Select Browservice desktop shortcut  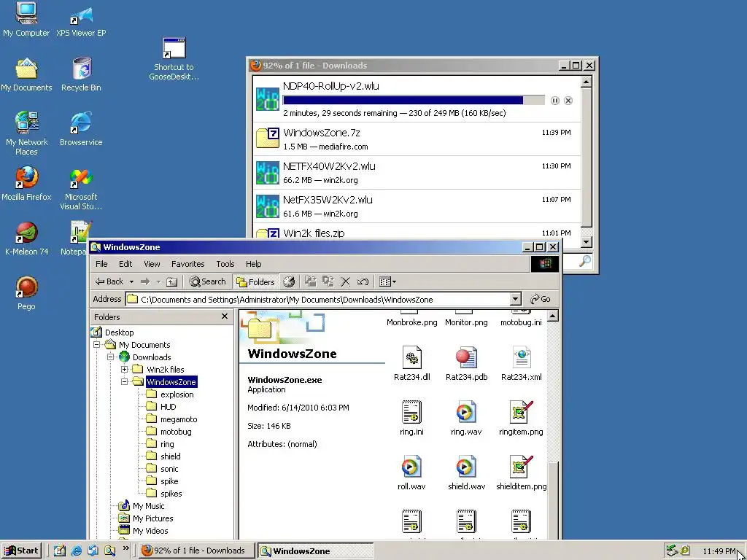tap(81, 128)
